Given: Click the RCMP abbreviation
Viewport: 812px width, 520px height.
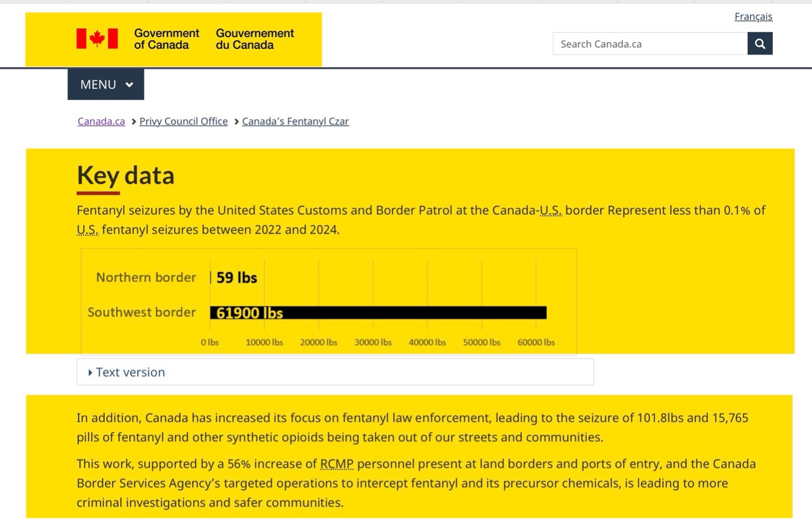Looking at the screenshot, I should [x=336, y=464].
